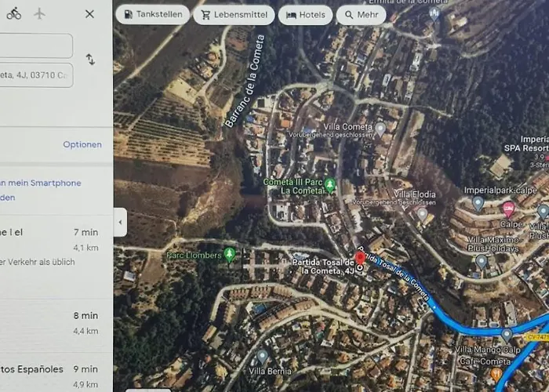Open route Optionen
549x392 pixels.
point(82,144)
